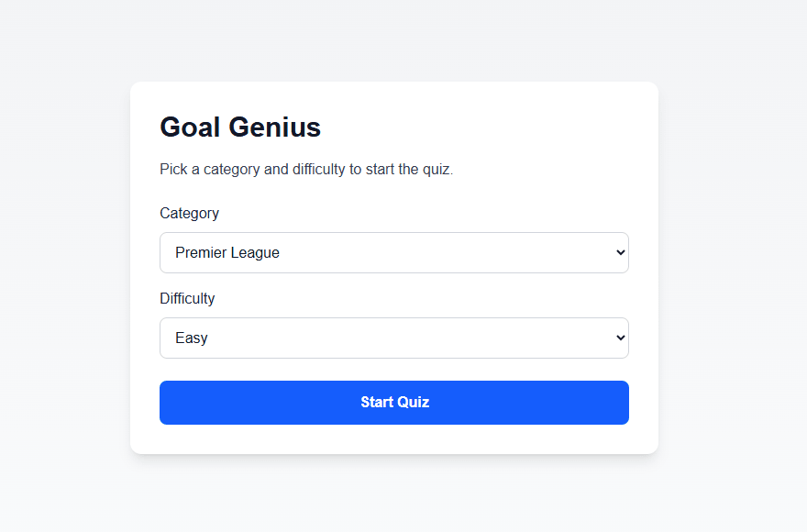Click the white quiz card's empty bottom margin
The image size is (807, 532).
point(394,440)
